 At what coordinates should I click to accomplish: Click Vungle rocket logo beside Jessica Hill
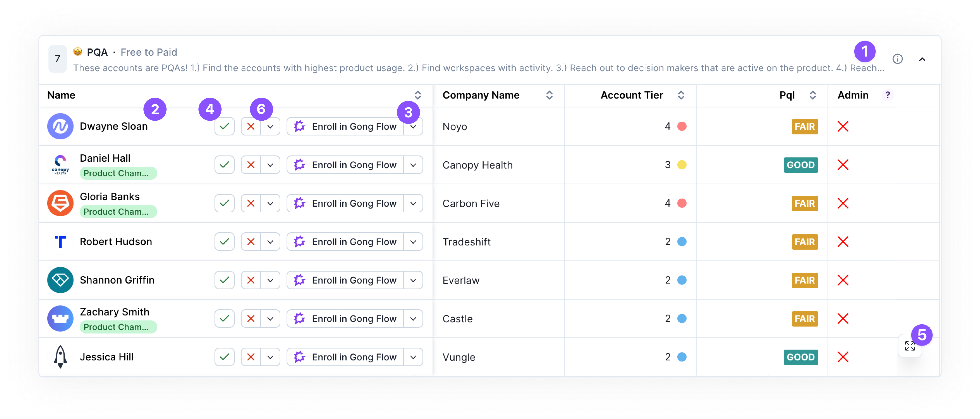click(60, 357)
